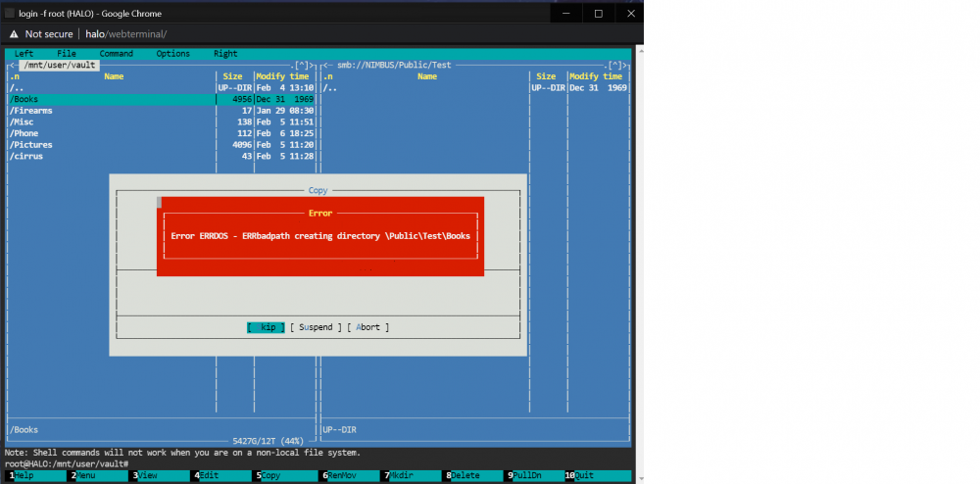Click the 2 Menu function key

(99, 476)
